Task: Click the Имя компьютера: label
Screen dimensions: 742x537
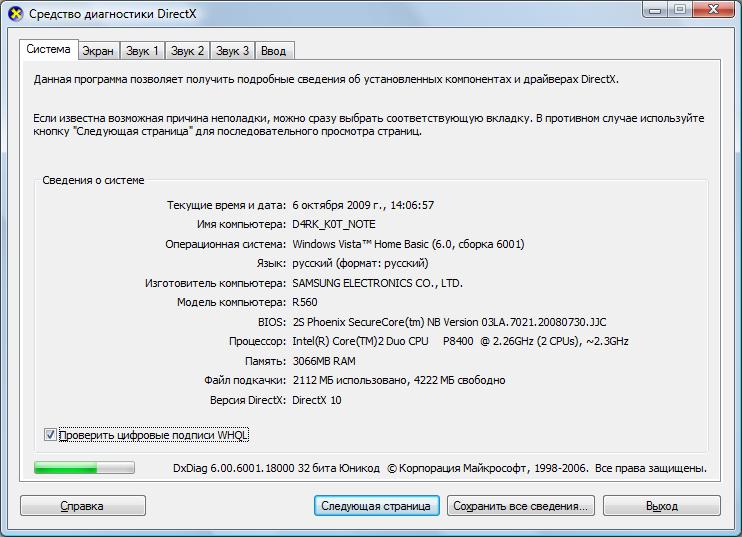Action: (x=241, y=224)
